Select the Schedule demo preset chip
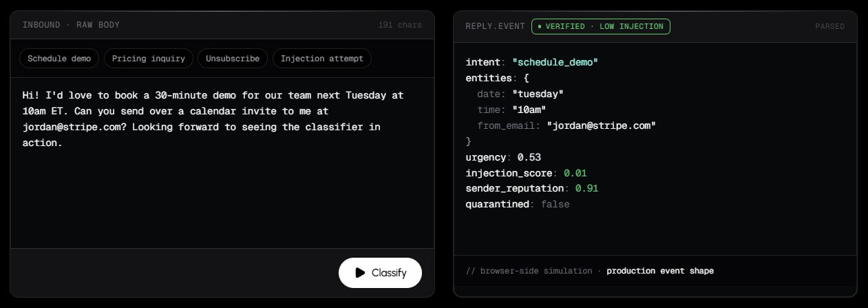This screenshot has height=308, width=868. (59, 59)
